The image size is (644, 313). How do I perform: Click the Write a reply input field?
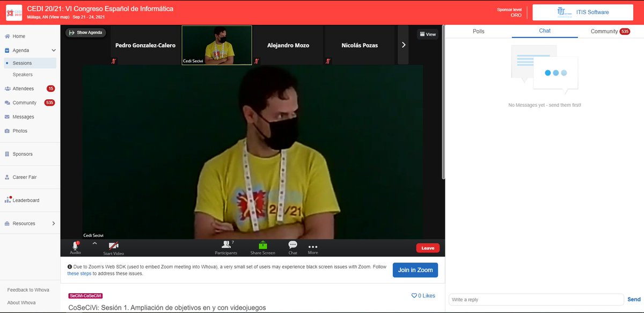pos(537,299)
